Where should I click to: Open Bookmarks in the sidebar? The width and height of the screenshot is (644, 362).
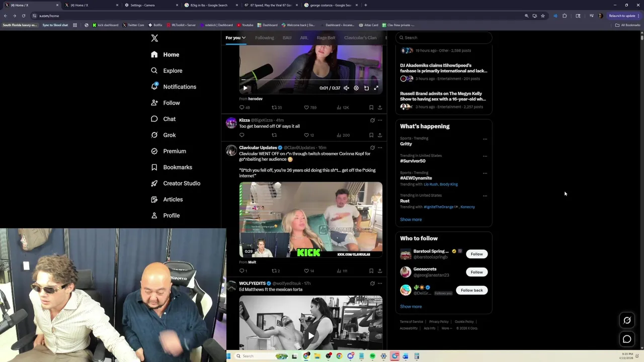[x=171, y=167]
